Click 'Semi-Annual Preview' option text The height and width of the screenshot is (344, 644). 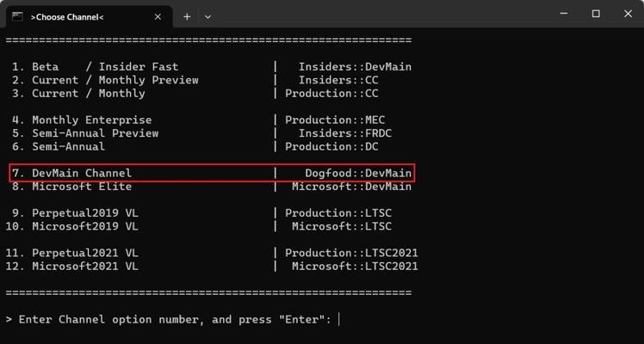[95, 133]
